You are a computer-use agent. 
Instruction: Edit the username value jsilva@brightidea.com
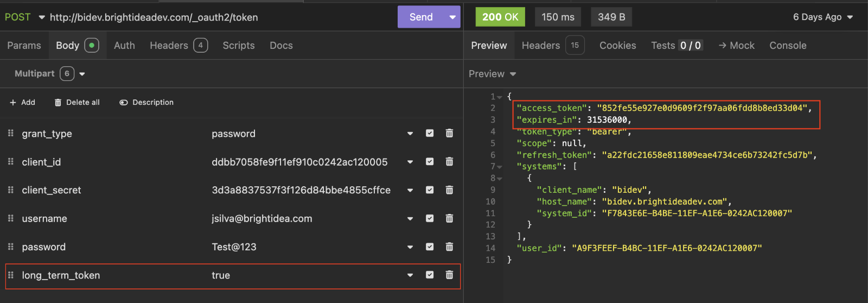click(262, 218)
